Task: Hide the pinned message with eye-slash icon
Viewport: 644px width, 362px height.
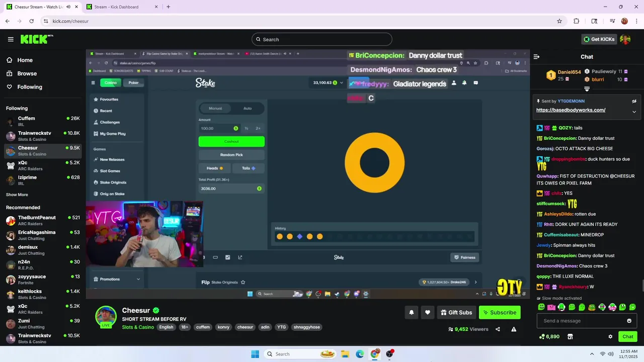Action: (x=634, y=101)
